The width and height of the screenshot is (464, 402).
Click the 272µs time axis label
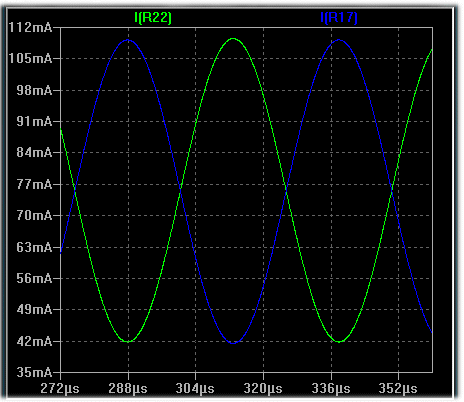click(x=60, y=389)
